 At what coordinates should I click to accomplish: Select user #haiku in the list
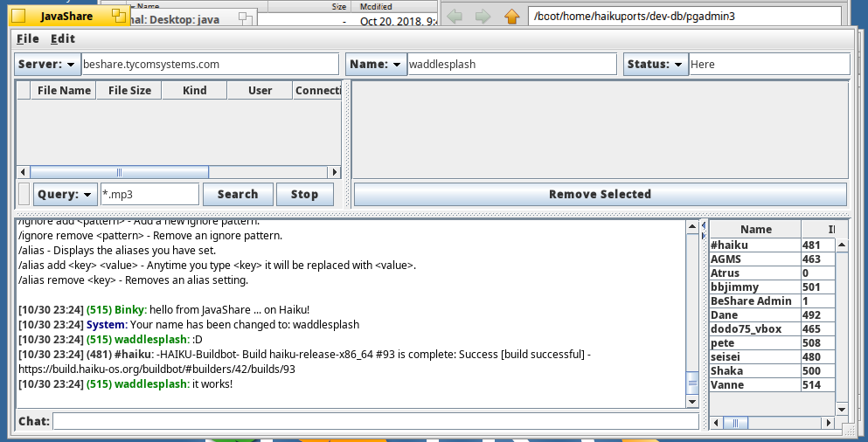[755, 245]
